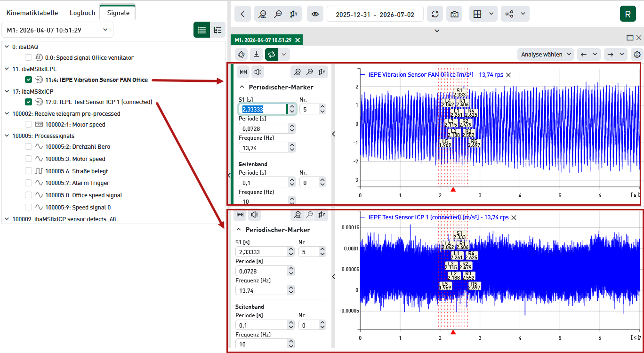This screenshot has width=644, height=353.
Task: Click the first icon in the measurement toolbar
Action: tap(241, 54)
